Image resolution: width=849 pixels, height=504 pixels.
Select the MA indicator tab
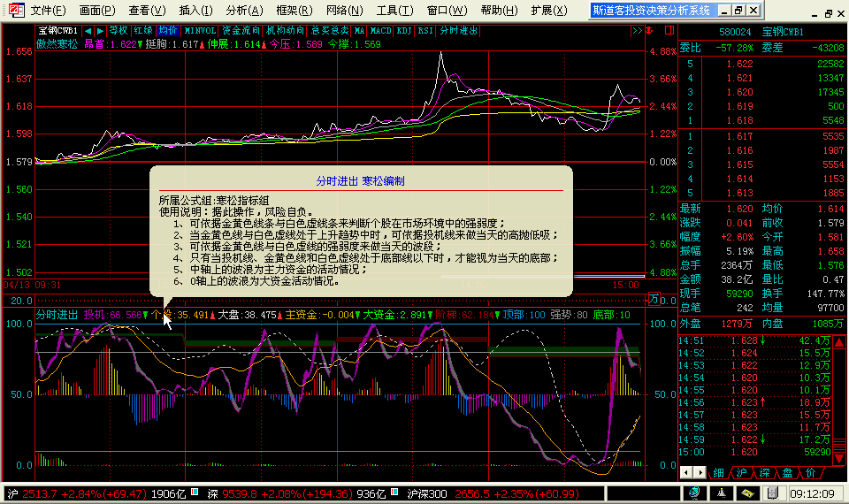pos(360,31)
